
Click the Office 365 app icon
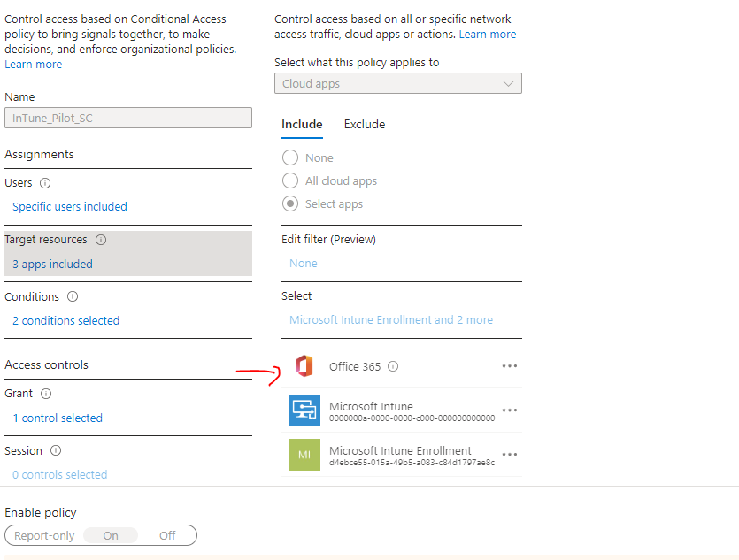tap(304, 366)
